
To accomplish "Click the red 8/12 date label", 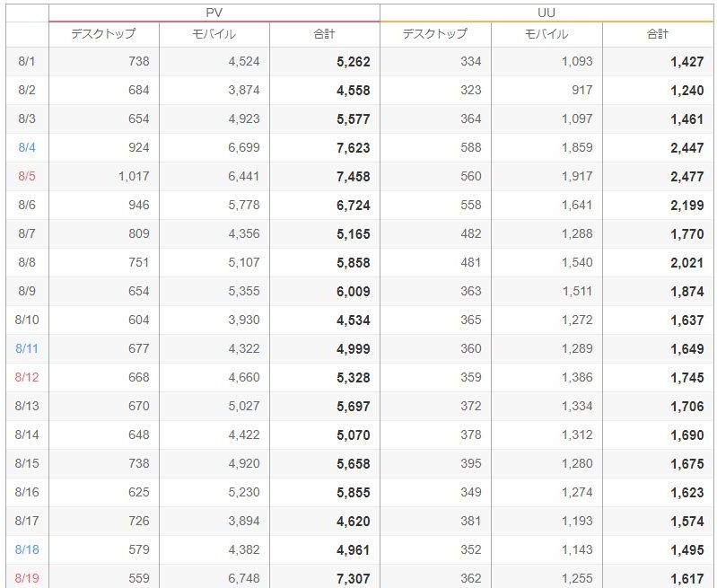I will point(27,378).
